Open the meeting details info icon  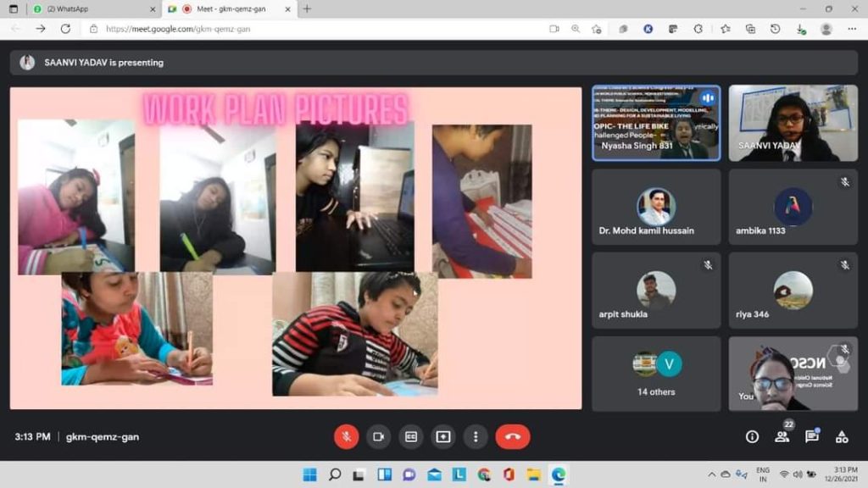pos(752,436)
